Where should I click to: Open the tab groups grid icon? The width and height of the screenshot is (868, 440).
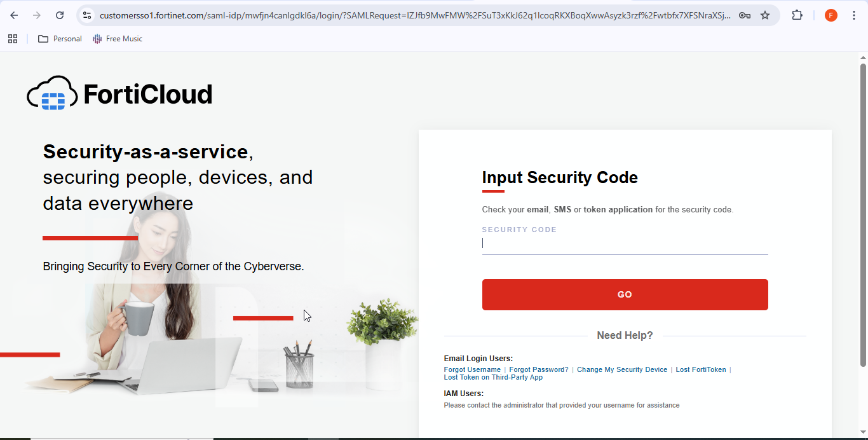tap(13, 39)
